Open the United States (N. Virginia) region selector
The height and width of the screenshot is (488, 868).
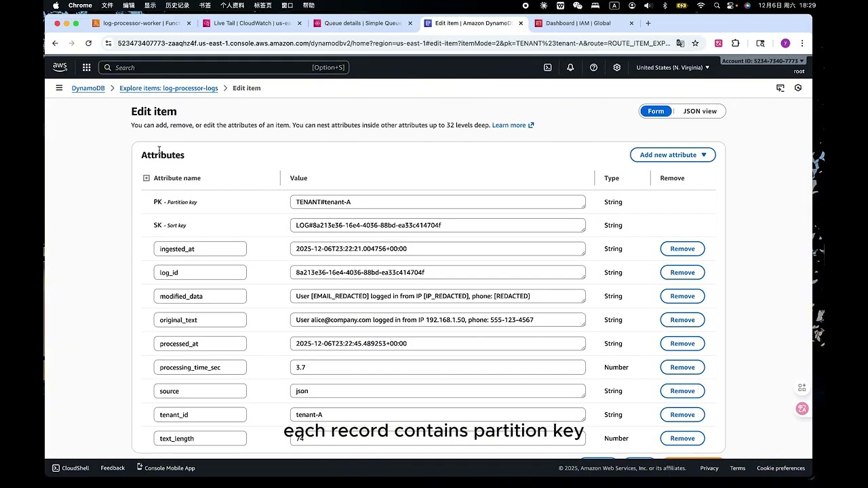point(673,67)
